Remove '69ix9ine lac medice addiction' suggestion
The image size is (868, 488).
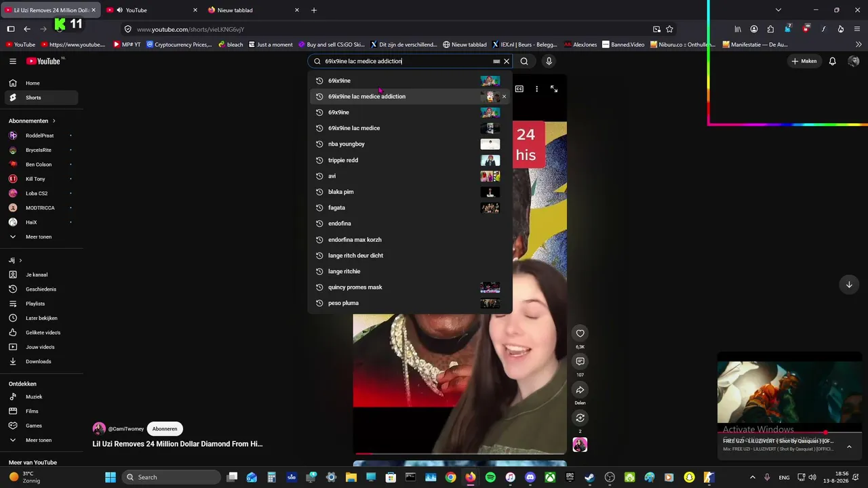tap(504, 96)
